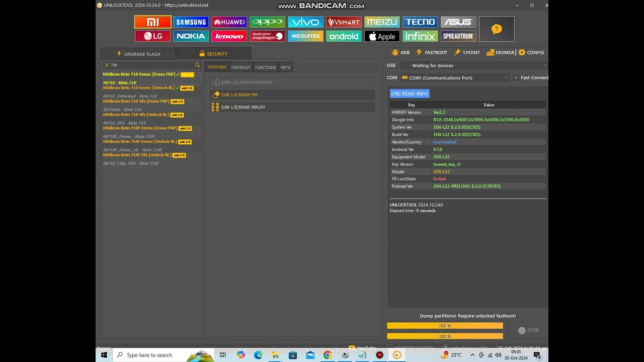644x362 pixels.
Task: Click the Windows taskbar search box
Action: pyautogui.click(x=164, y=355)
